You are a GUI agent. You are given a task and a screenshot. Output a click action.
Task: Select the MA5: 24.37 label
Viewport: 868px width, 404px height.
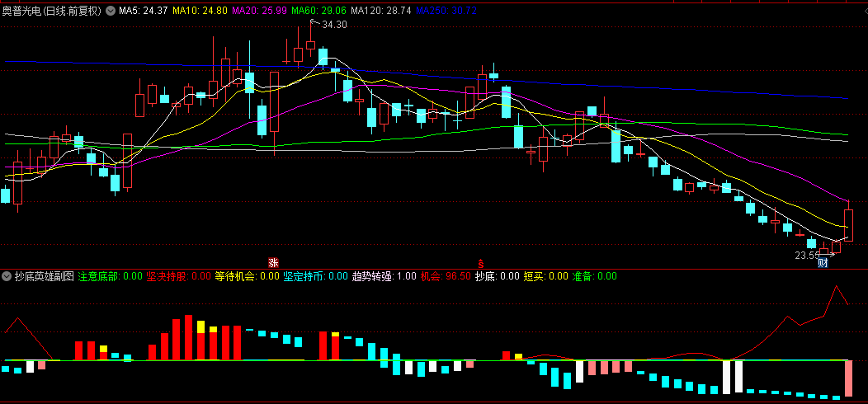pos(143,11)
